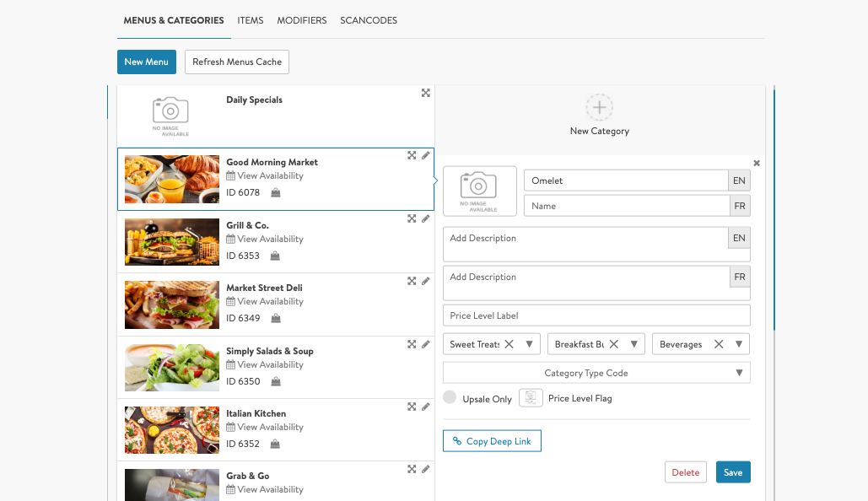868x501 pixels.
Task: Toggle the Upsale Only option
Action: pos(450,398)
